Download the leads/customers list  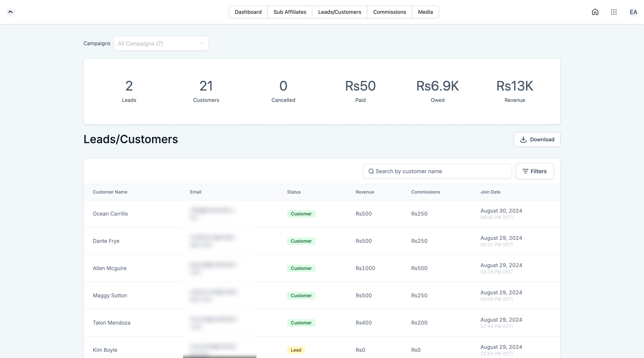pyautogui.click(x=537, y=139)
